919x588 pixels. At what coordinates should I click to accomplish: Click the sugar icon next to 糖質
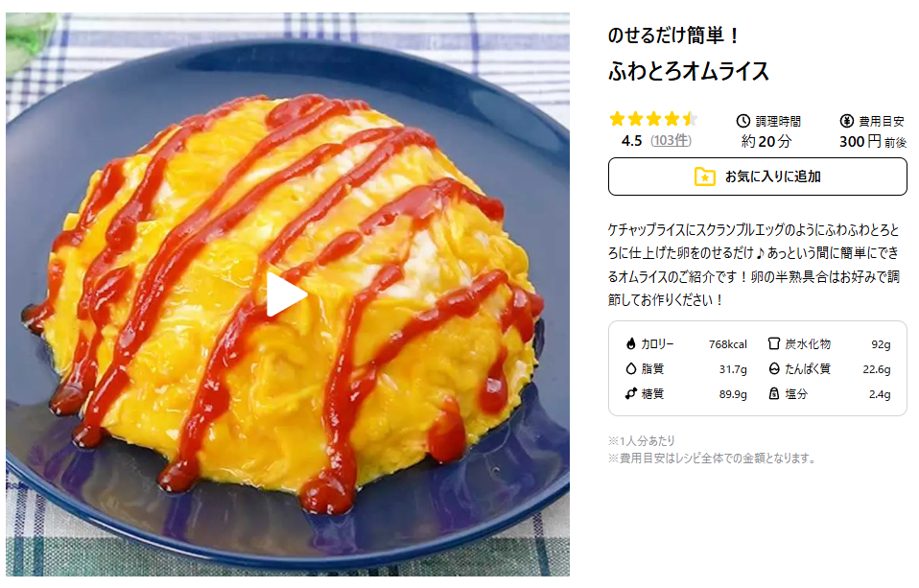[630, 393]
